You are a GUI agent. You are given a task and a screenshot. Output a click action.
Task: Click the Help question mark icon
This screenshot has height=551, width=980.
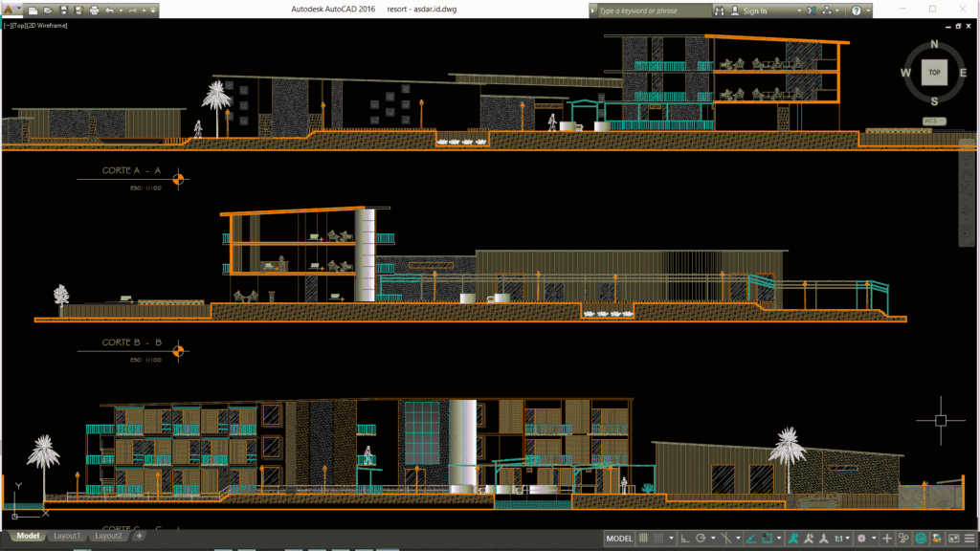(857, 11)
